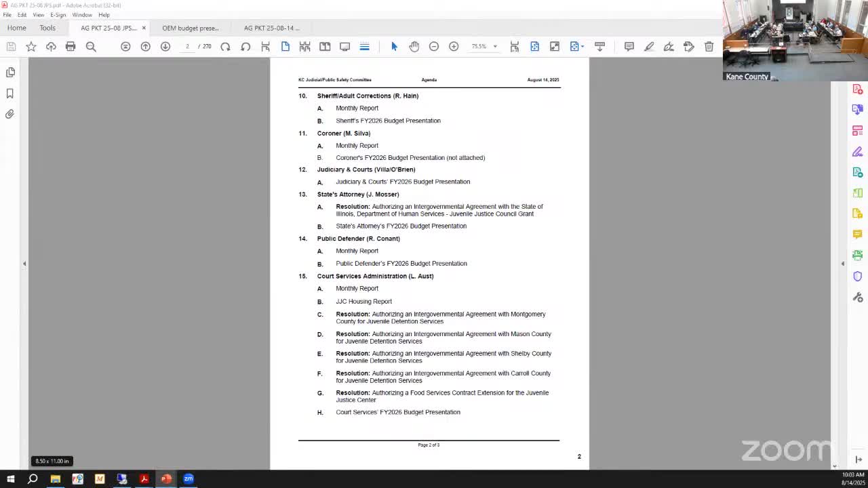Open the Protect shield tool in right pane
The image size is (868, 488).
858,276
